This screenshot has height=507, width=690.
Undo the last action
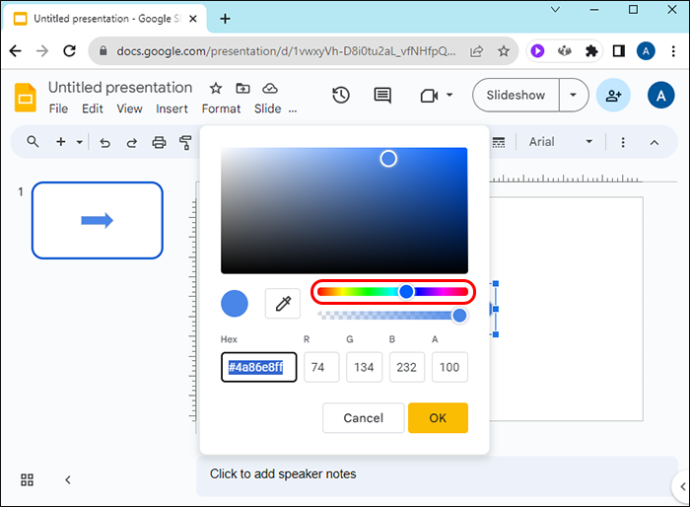105,143
